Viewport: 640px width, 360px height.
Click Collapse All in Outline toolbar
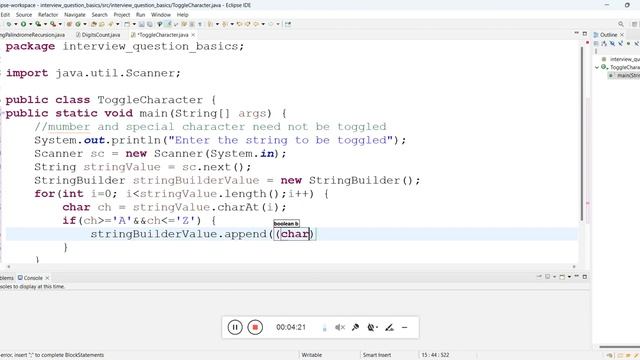[596, 43]
